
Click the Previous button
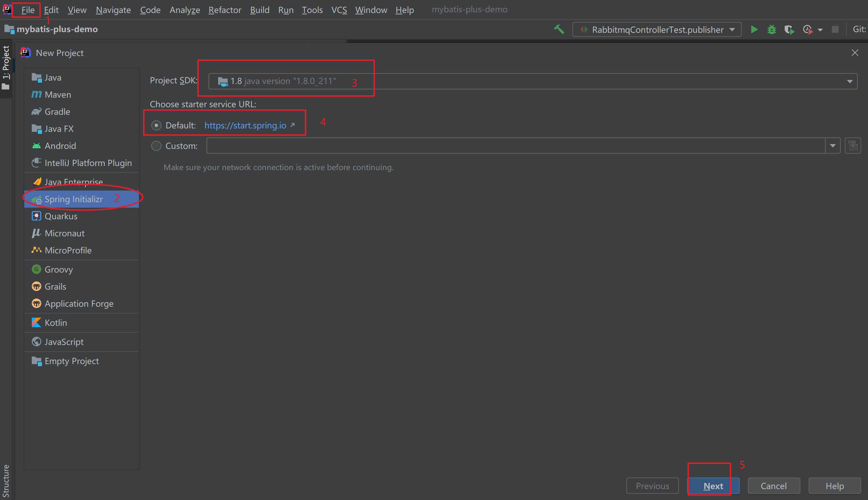(653, 486)
